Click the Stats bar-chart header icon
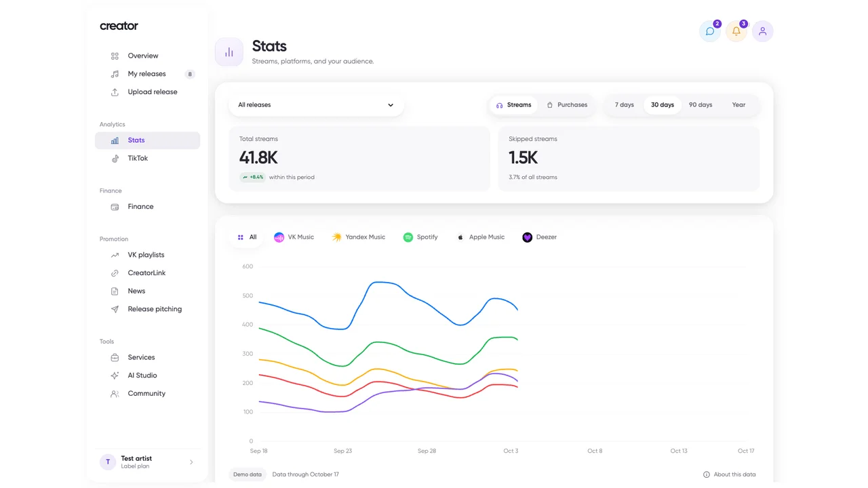 pyautogui.click(x=229, y=52)
